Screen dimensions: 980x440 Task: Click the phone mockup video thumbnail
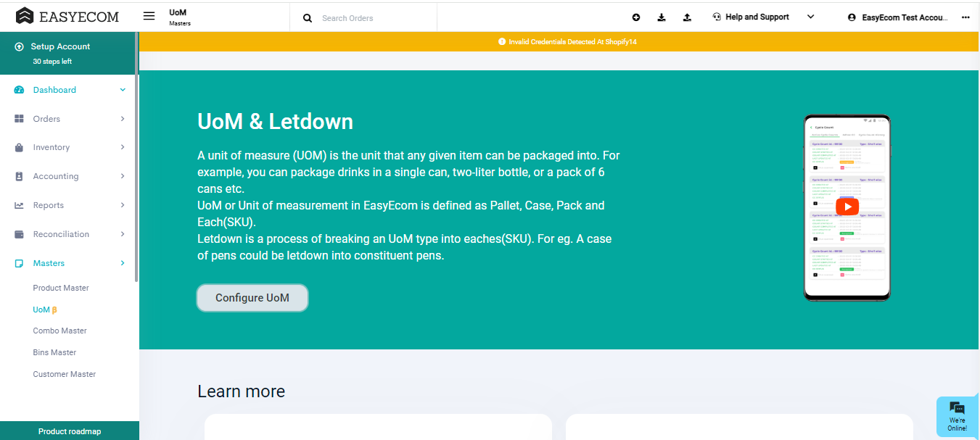(847, 208)
